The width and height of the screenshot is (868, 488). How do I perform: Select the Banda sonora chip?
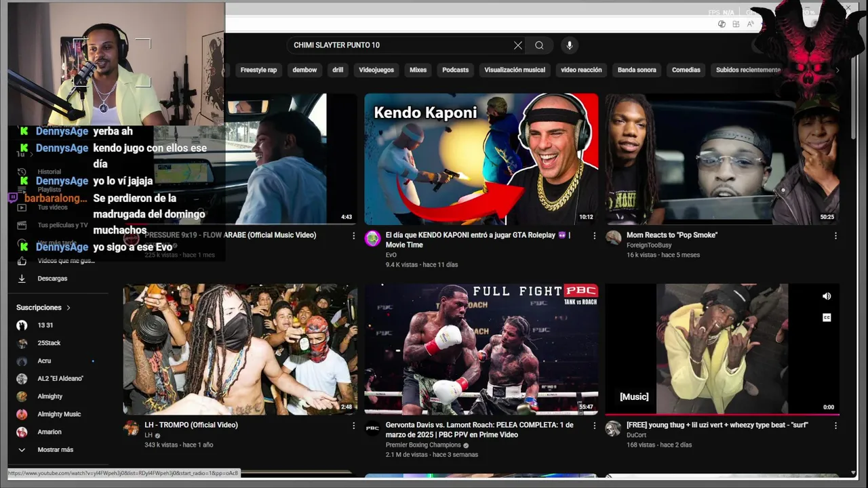pos(637,70)
